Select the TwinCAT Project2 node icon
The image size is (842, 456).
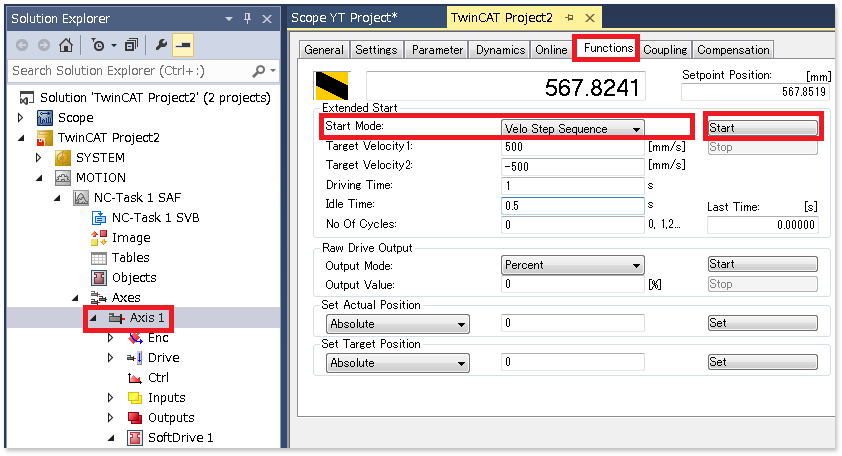(45, 138)
